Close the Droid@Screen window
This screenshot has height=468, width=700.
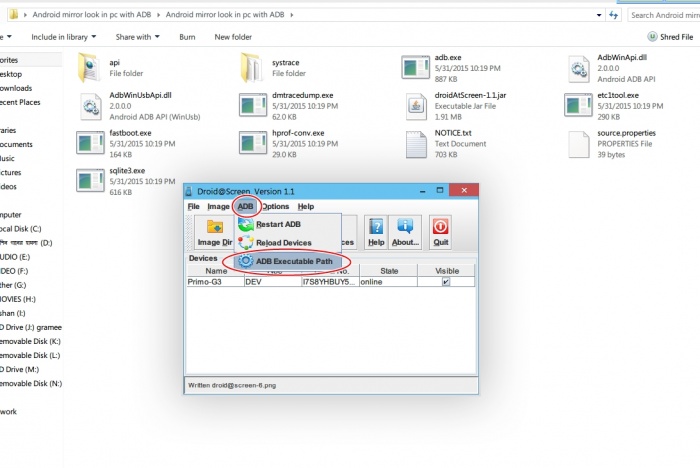[x=464, y=190]
